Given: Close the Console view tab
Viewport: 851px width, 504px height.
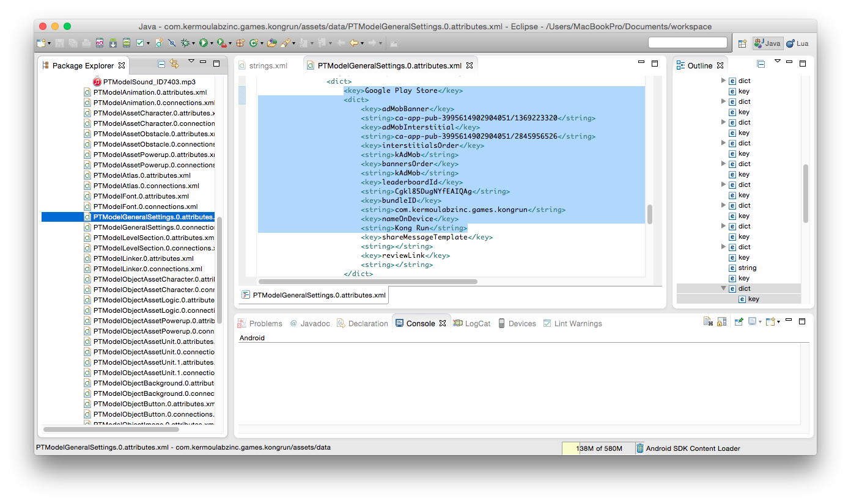Looking at the screenshot, I should pos(443,323).
